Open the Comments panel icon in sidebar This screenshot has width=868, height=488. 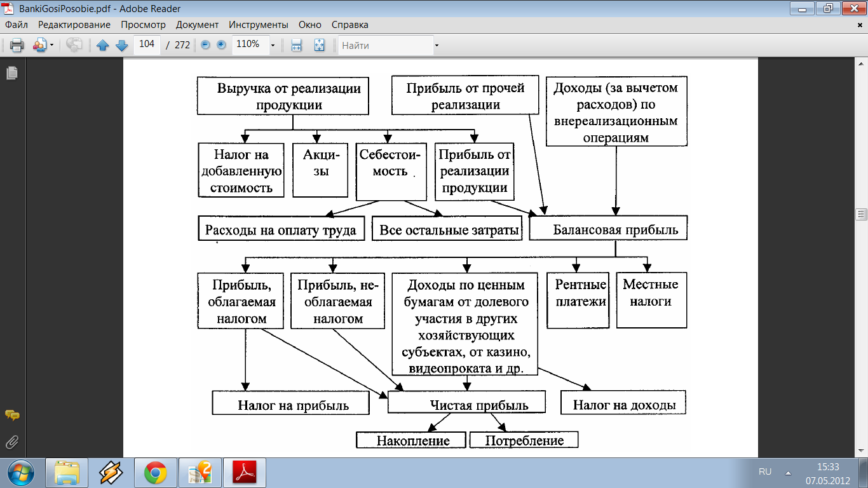point(12,415)
